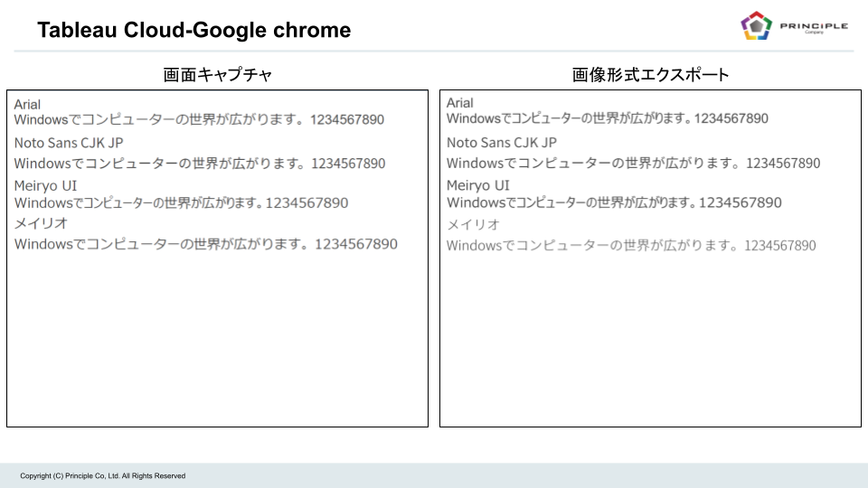Select the slide title 'Tableau Cloud-Google chrome'
This screenshot has height=488, width=868.
(193, 30)
